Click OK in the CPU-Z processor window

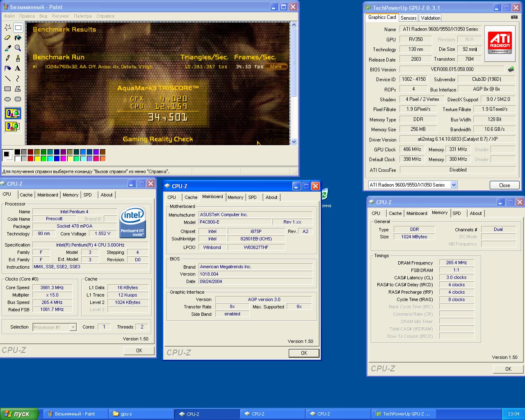pyautogui.click(x=139, y=351)
